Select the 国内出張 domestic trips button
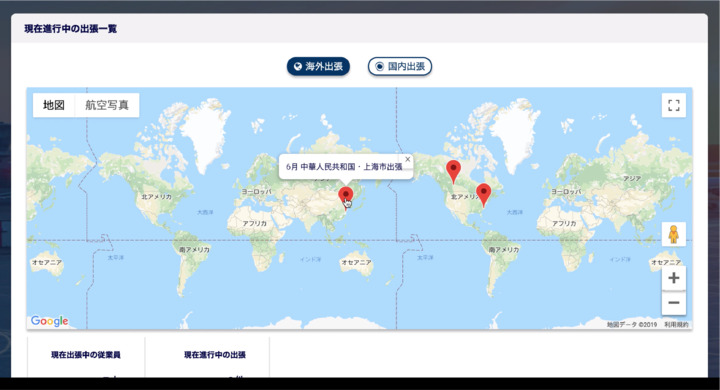The height and width of the screenshot is (390, 720). click(399, 67)
